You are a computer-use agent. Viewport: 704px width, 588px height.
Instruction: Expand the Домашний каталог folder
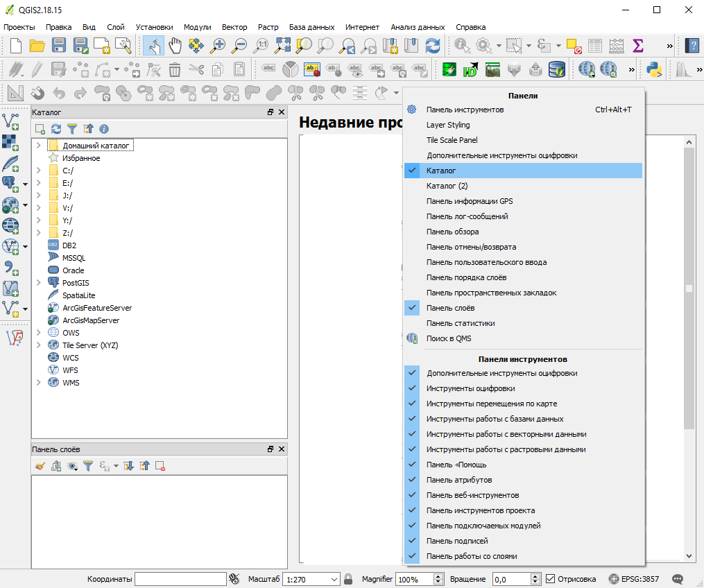coord(39,146)
